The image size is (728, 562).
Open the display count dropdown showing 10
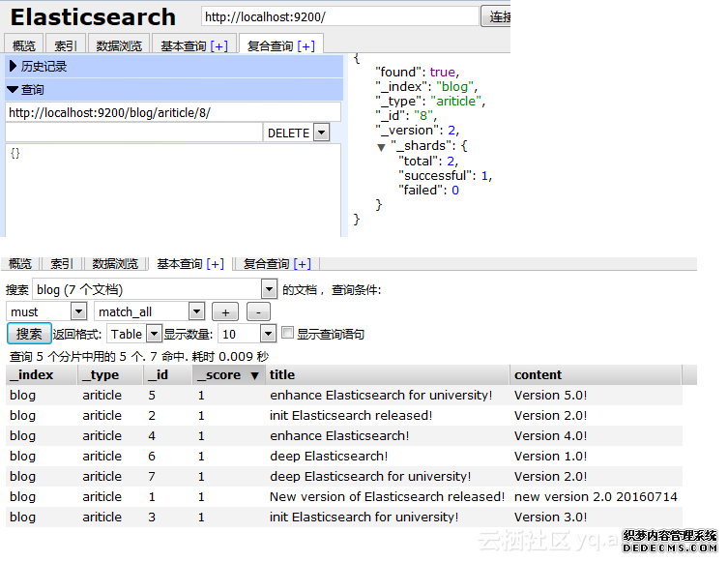pyautogui.click(x=268, y=334)
